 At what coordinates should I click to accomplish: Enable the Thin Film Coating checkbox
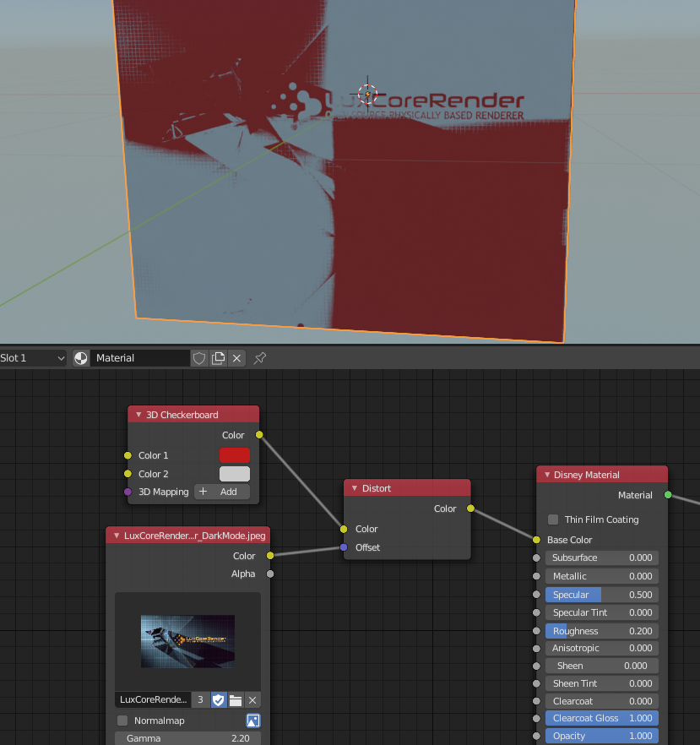[553, 519]
